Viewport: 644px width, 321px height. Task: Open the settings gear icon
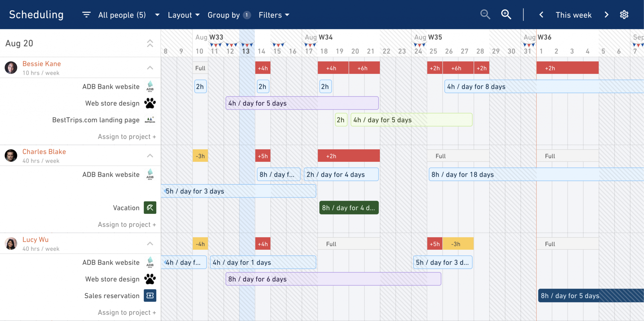(x=624, y=15)
